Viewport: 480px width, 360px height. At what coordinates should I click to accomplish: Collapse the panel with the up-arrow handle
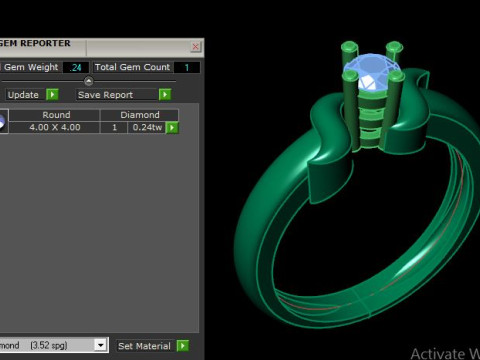[x=88, y=81]
